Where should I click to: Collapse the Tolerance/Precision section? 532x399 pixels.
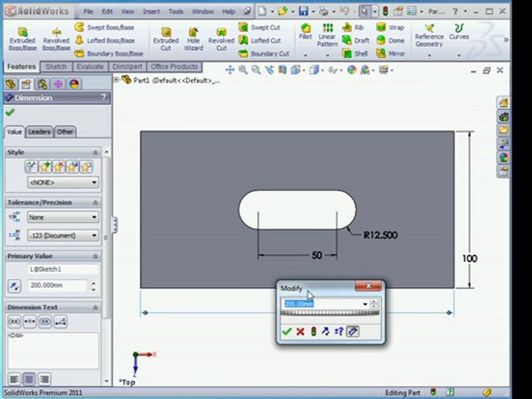point(95,203)
